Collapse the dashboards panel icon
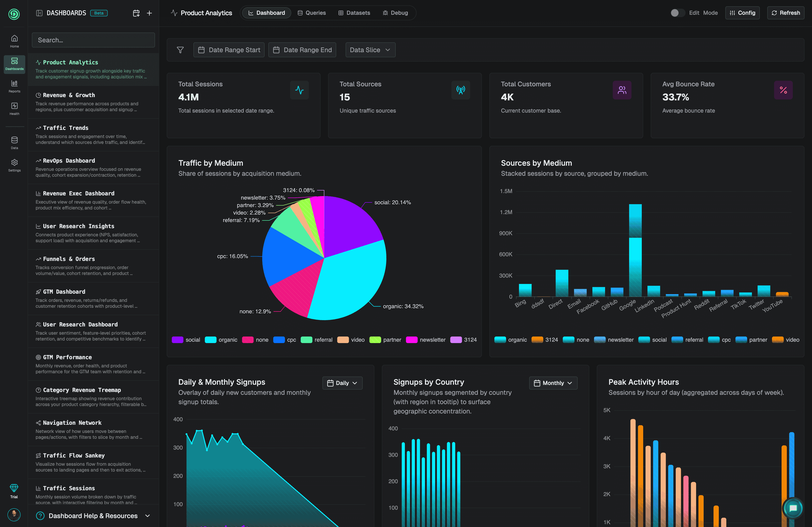 [x=39, y=13]
